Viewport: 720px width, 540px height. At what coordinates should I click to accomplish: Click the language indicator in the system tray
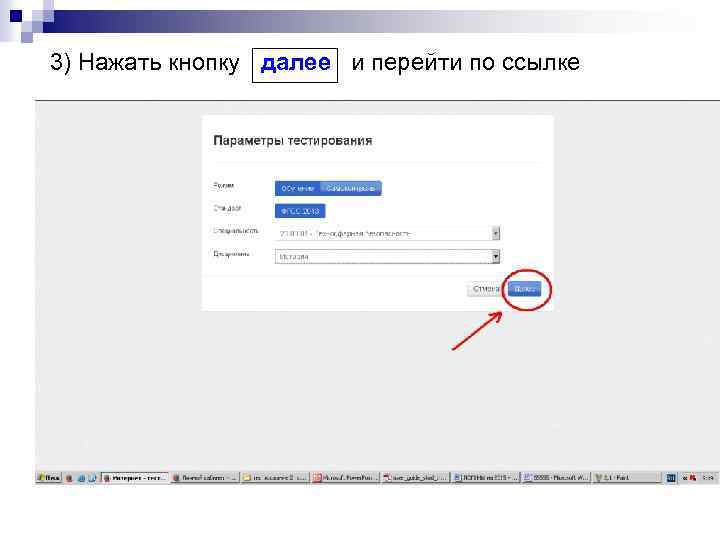(x=671, y=478)
